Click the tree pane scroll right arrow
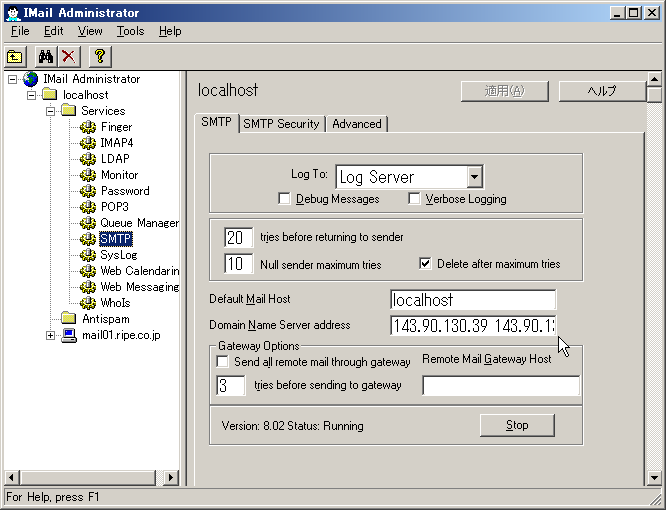 coord(170,477)
